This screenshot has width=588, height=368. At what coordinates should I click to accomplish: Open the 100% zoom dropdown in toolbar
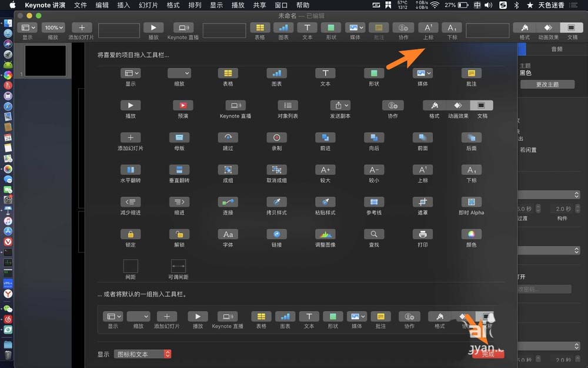53,28
